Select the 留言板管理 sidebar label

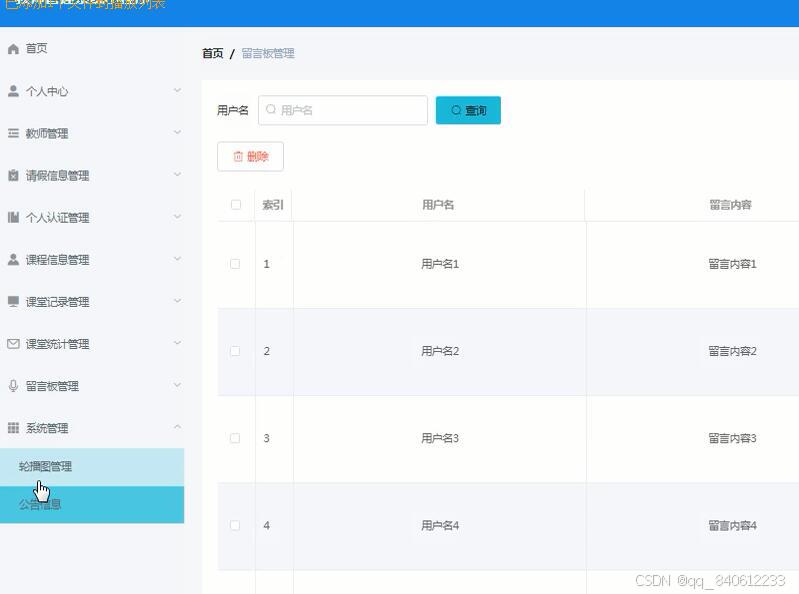(52, 386)
